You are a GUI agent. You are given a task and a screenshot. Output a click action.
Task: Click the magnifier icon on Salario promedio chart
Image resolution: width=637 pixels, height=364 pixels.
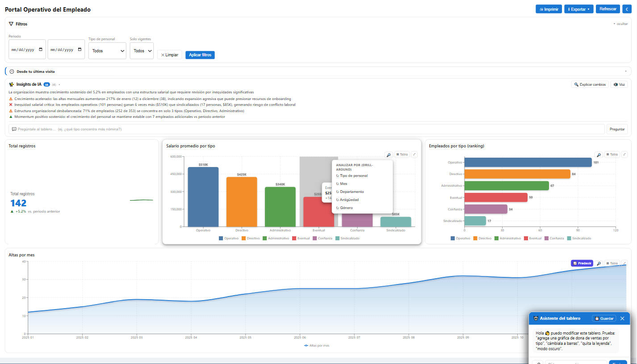pos(389,155)
